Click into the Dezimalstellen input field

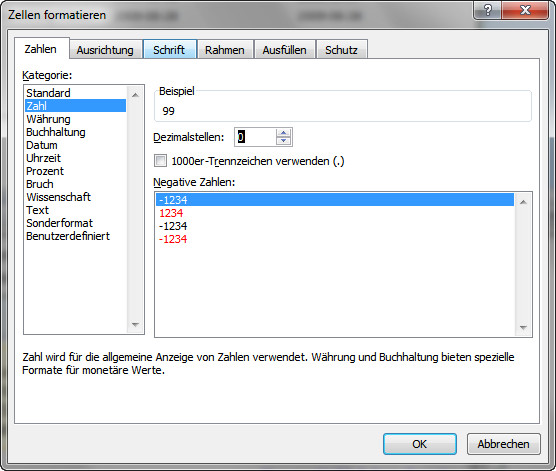pos(255,137)
